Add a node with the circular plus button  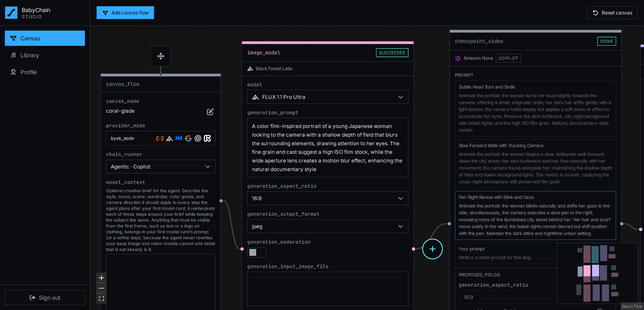(432, 249)
